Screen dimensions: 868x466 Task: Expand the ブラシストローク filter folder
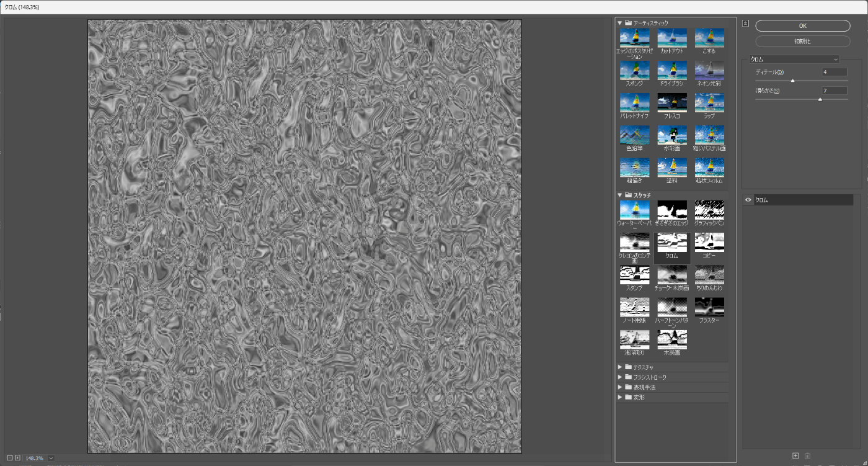tap(620, 377)
